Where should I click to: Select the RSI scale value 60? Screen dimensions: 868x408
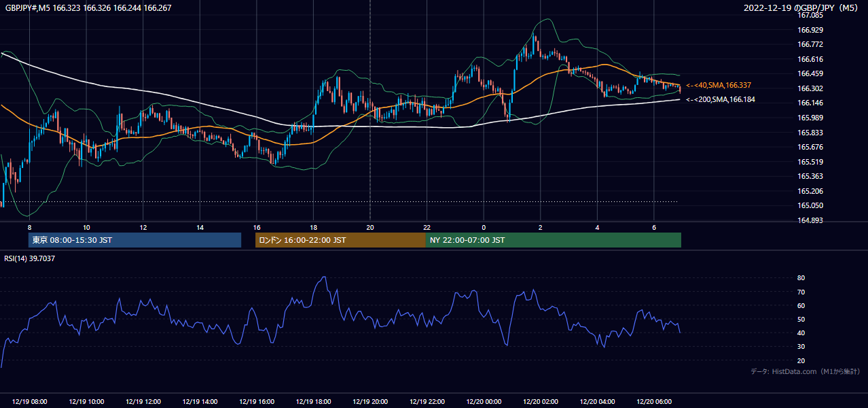point(801,305)
